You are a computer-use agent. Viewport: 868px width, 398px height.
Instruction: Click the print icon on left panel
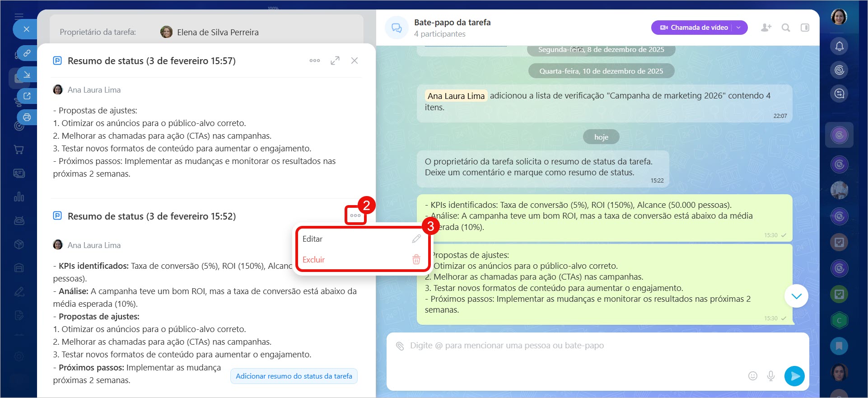point(27,117)
